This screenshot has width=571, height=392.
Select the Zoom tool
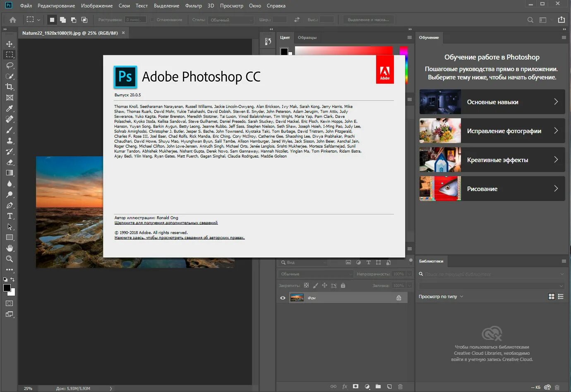pos(10,259)
